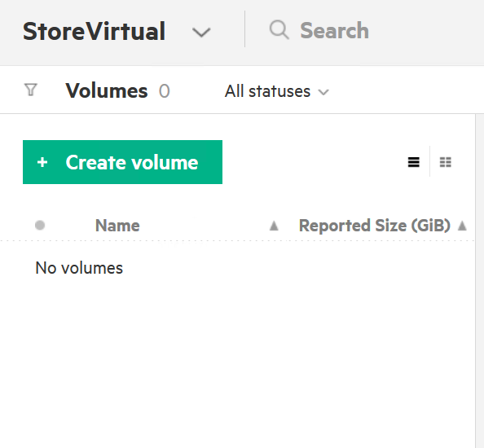
Task: Click the volumes count 0
Action: [165, 91]
